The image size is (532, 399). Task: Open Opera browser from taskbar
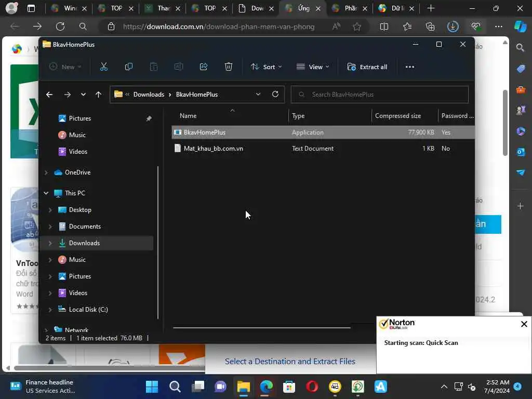tap(312, 387)
